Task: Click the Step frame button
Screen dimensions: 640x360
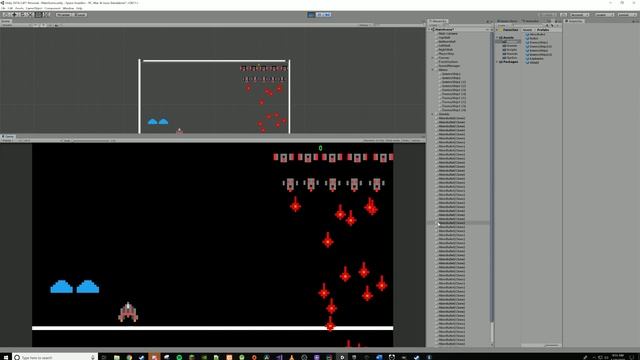Action: pos(327,15)
